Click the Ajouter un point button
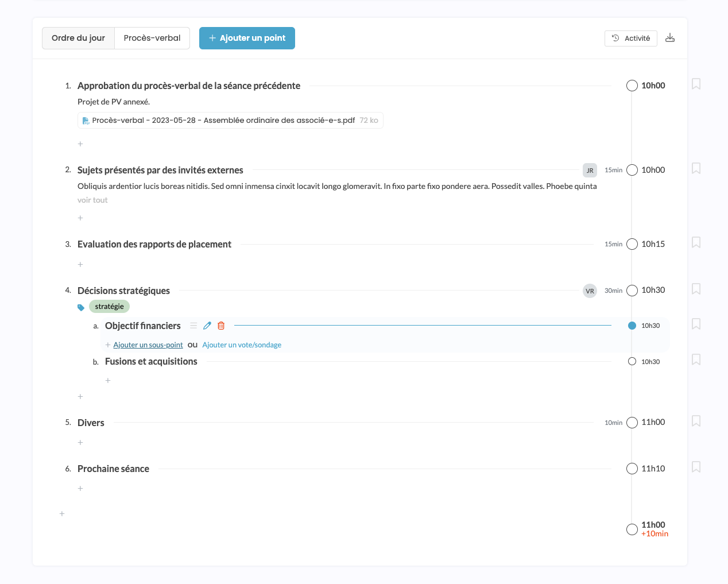The image size is (728, 584). click(x=247, y=38)
